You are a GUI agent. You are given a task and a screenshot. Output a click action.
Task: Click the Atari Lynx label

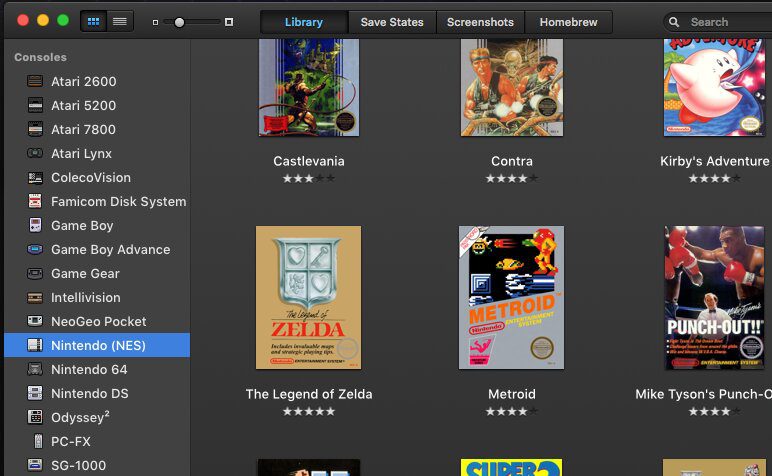tap(82, 154)
